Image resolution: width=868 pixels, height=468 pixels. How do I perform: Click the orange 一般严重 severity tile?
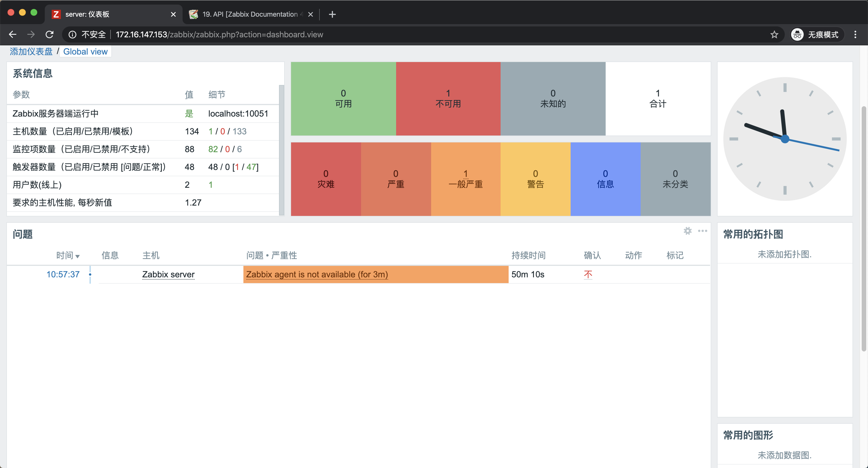tap(465, 179)
